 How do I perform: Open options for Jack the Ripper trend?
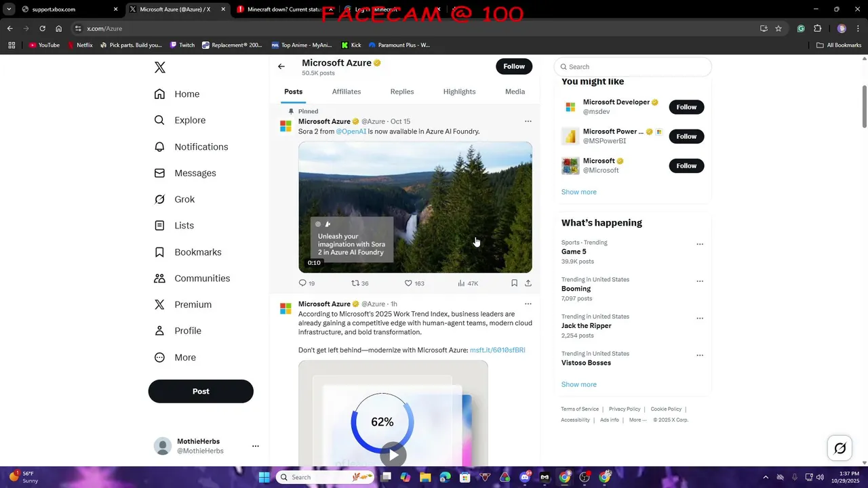pyautogui.click(x=700, y=319)
